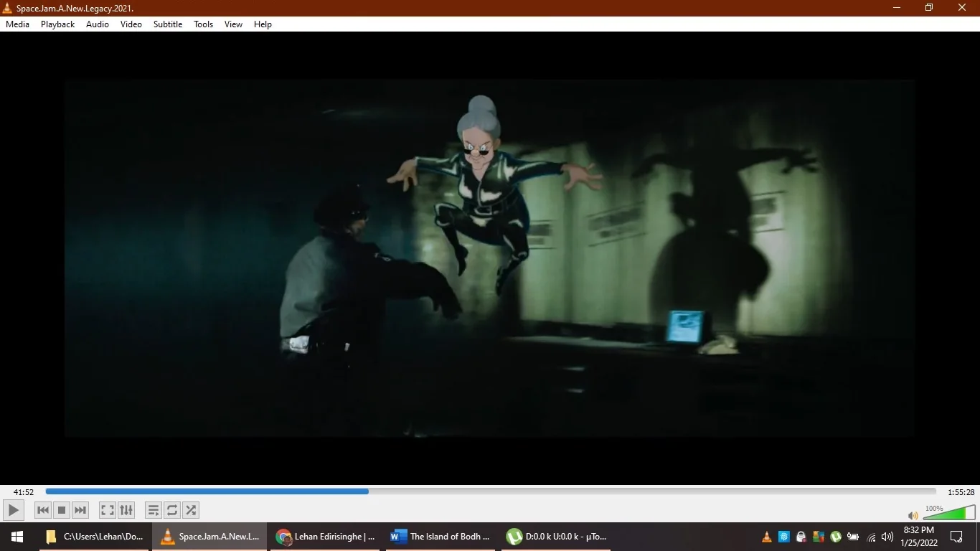Click the VLC cone icon in title bar
This screenshot has height=551, width=980.
[9, 8]
